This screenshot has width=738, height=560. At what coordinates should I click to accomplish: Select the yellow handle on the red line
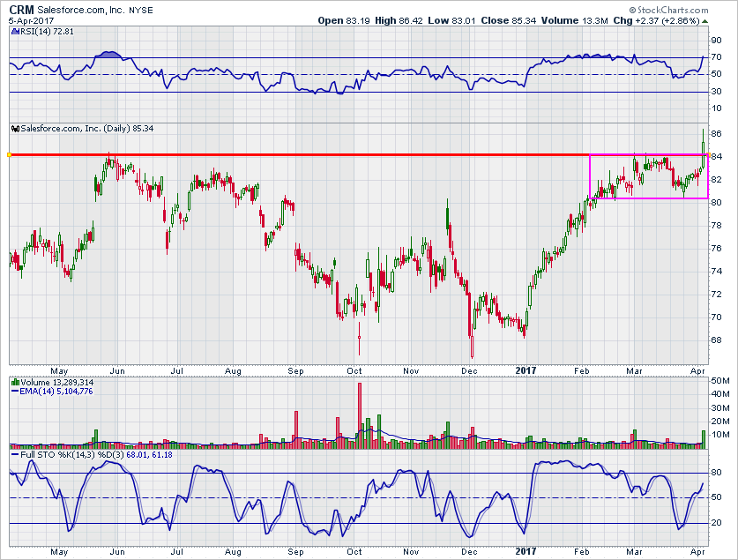pos(9,155)
